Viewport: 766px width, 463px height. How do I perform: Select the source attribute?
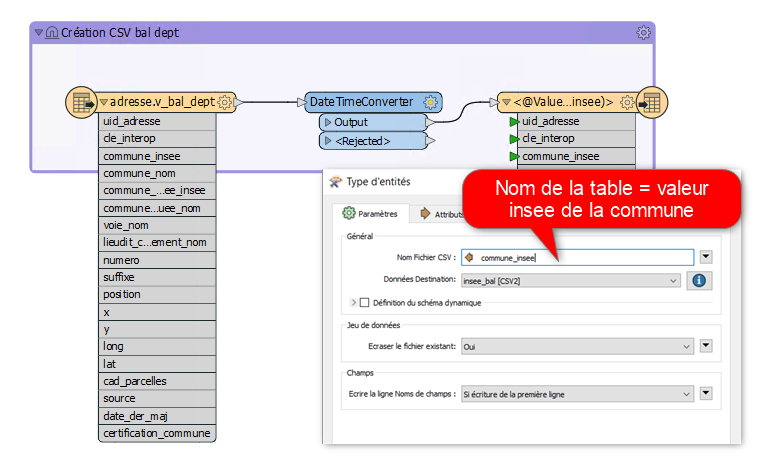(x=157, y=399)
